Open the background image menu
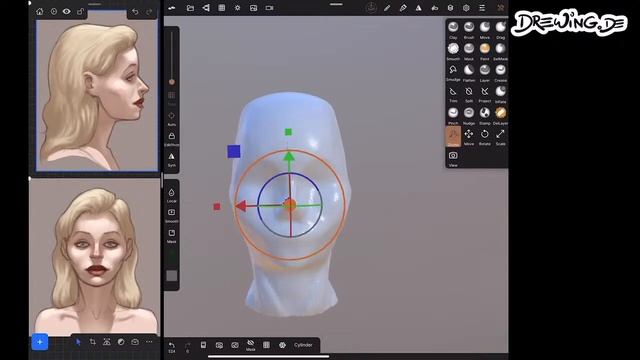The image size is (640, 360). click(253, 8)
